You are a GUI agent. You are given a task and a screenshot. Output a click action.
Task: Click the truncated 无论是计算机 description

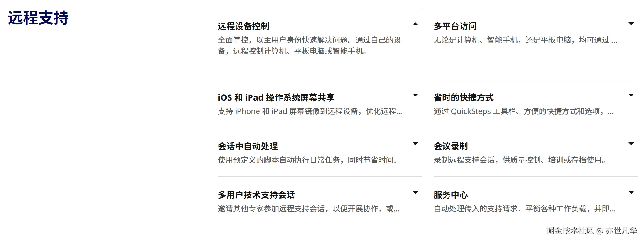click(x=525, y=40)
